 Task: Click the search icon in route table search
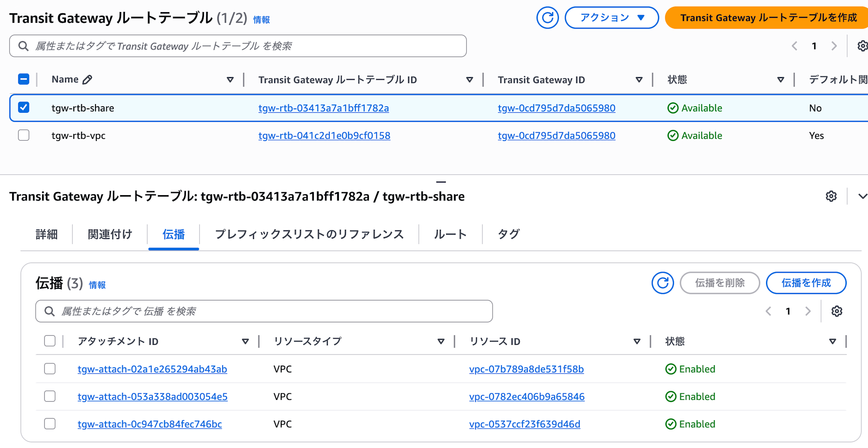coord(23,46)
